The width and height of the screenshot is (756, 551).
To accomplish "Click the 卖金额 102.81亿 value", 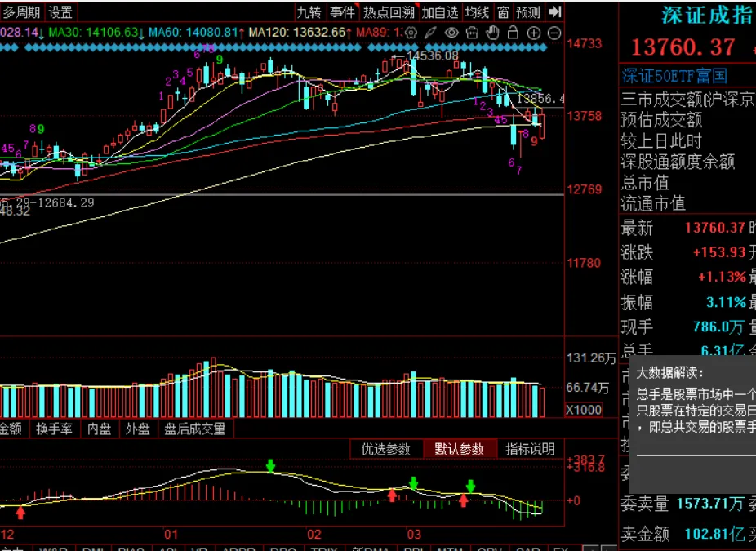I will (715, 534).
